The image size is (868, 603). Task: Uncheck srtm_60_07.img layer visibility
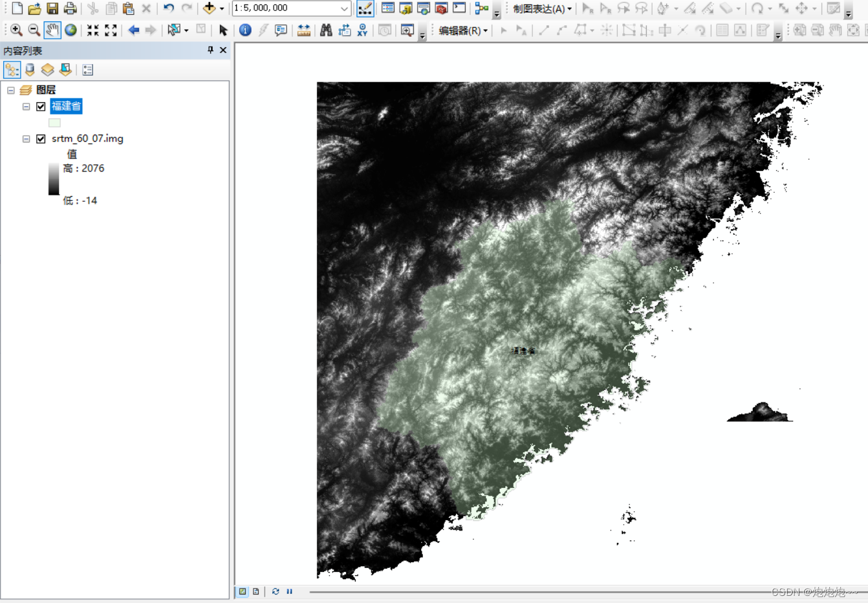[x=41, y=138]
